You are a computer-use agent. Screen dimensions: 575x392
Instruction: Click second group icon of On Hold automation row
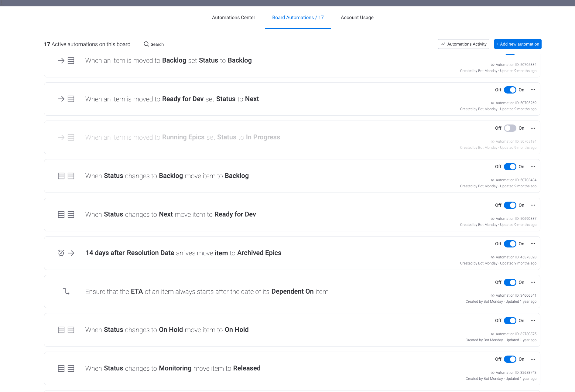coord(71,330)
